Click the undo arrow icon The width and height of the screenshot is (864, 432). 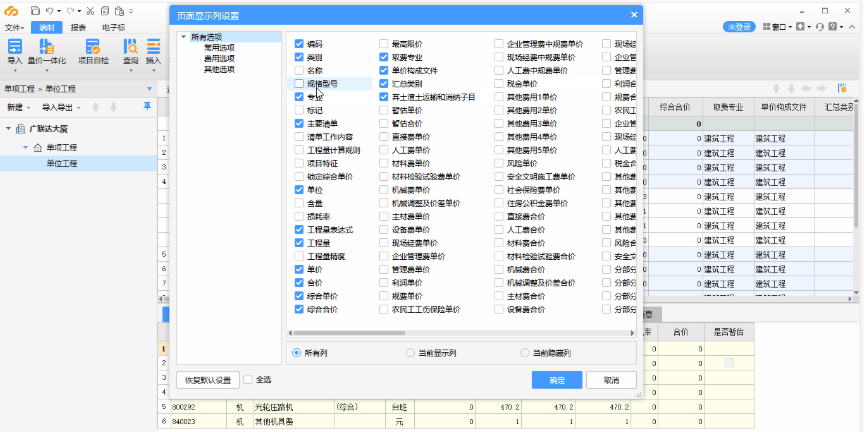(50, 10)
